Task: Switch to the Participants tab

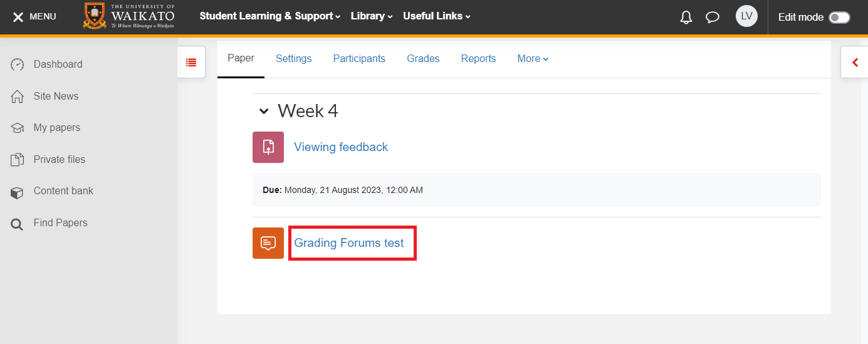Action: (x=359, y=59)
